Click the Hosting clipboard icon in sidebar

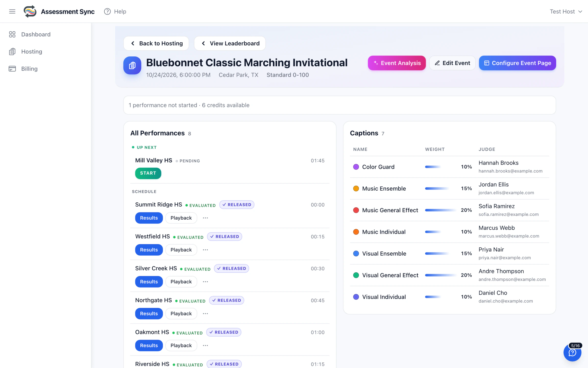pos(12,52)
